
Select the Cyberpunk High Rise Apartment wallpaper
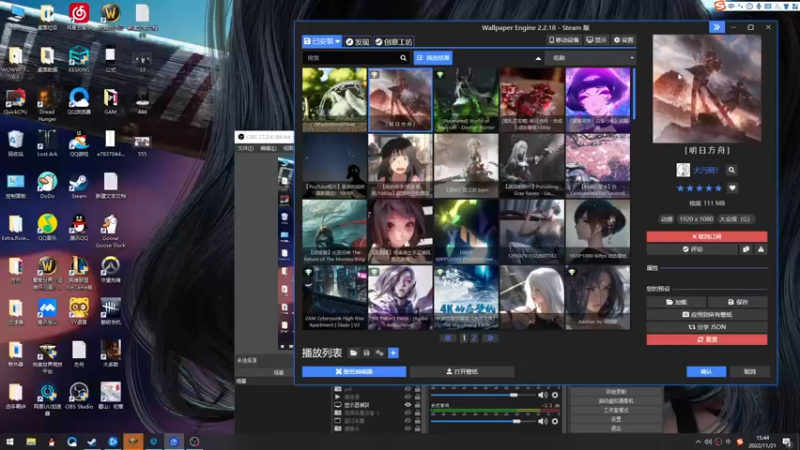tap(334, 297)
